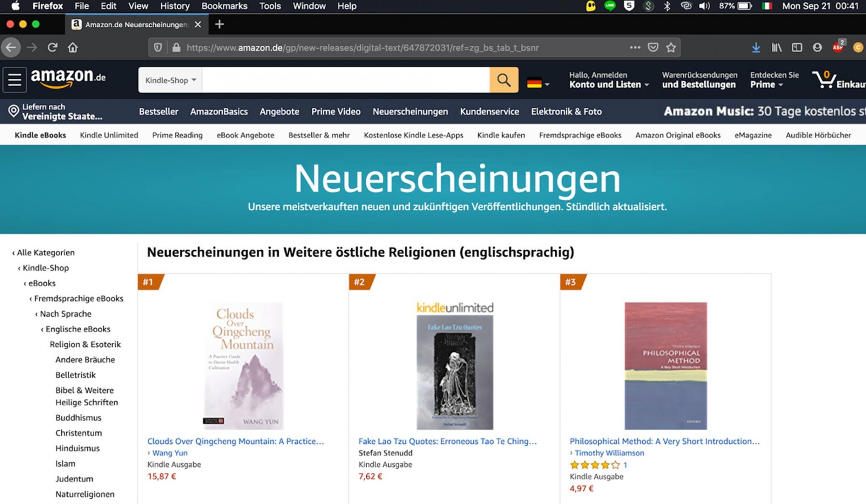This screenshot has width=866, height=504.
Task: Open the shopping cart icon
Action: point(824,79)
